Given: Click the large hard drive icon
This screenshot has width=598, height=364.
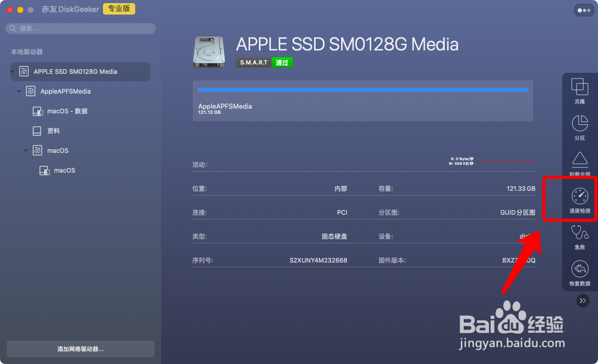Looking at the screenshot, I should [209, 52].
